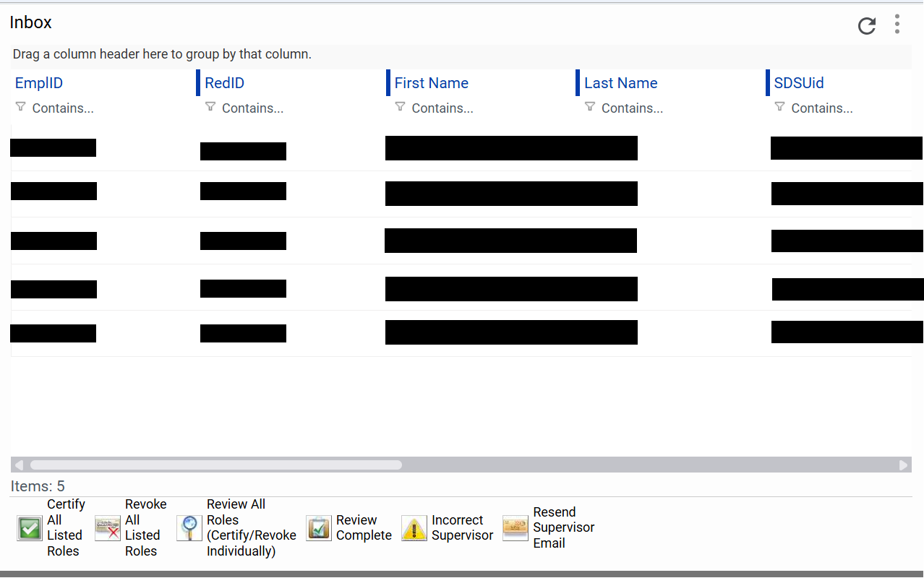The image size is (924, 578).
Task: Click the RedID Contains filter field
Action: [252, 108]
